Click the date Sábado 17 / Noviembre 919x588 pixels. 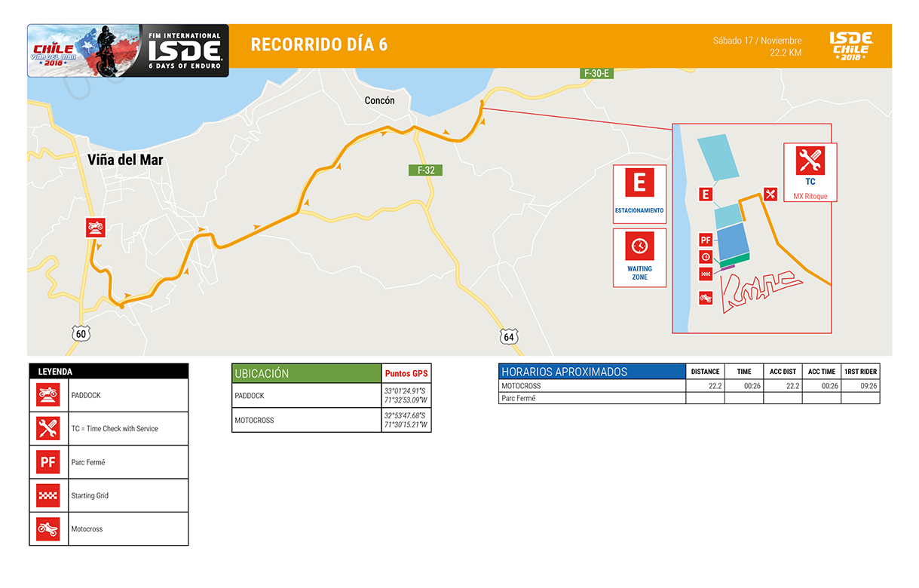757,41
